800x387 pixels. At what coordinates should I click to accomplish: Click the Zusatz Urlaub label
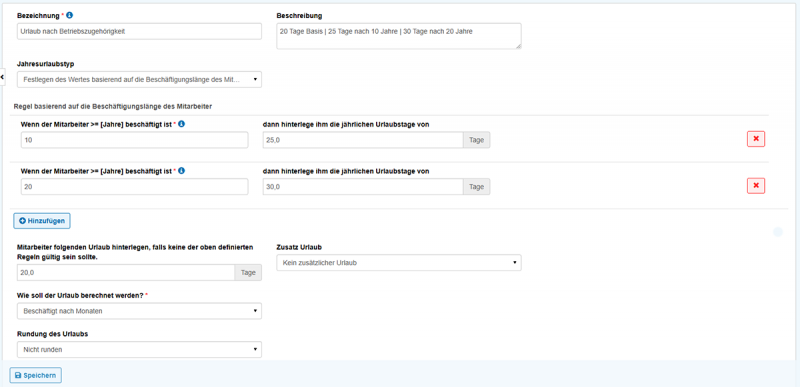point(298,247)
